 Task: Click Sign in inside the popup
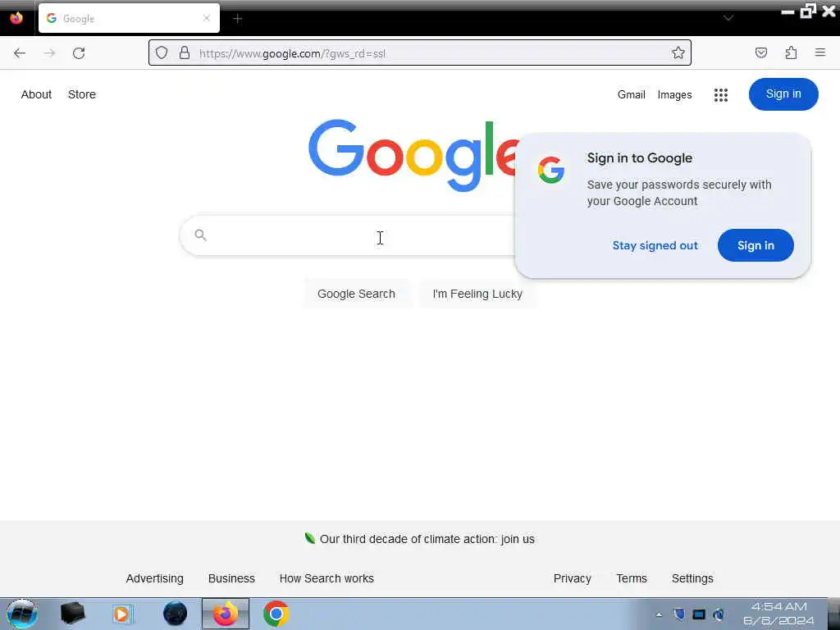[x=756, y=245]
